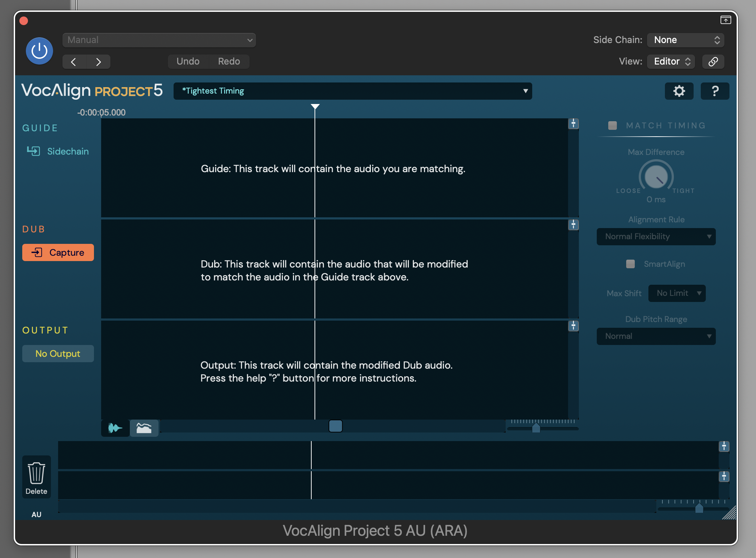Click the link icon beside the View selector
The height and width of the screenshot is (558, 756).
[713, 61]
